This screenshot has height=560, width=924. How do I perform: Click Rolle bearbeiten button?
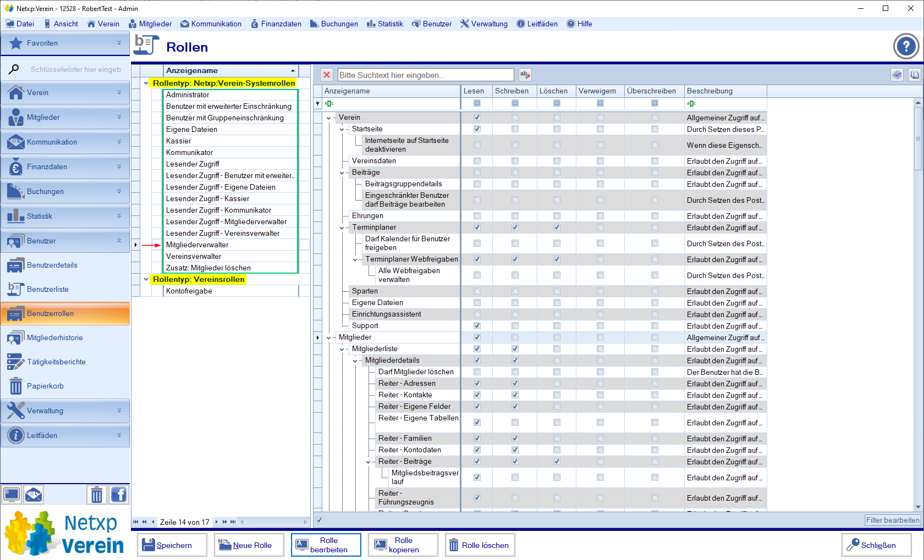pyautogui.click(x=326, y=545)
